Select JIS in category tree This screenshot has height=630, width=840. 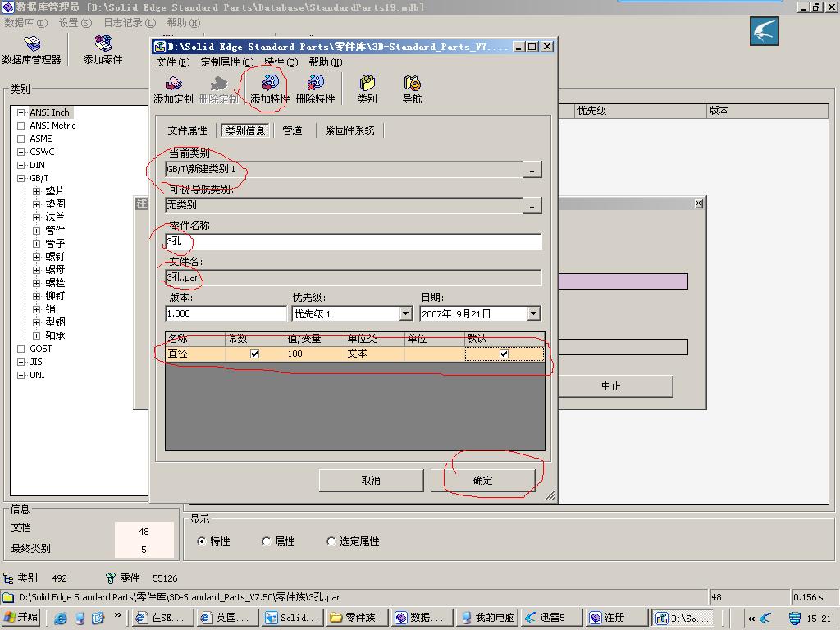(36, 362)
